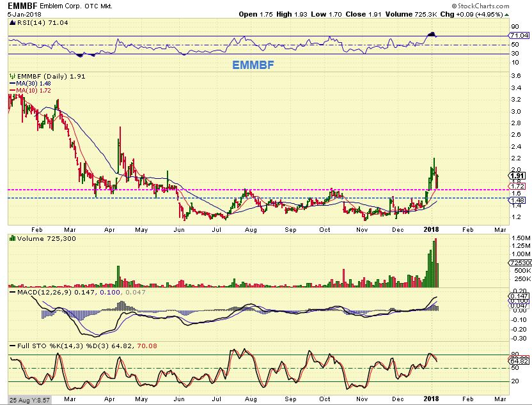The height and width of the screenshot is (405, 532).
Task: Click the blue dashed support line
Action: [258, 198]
